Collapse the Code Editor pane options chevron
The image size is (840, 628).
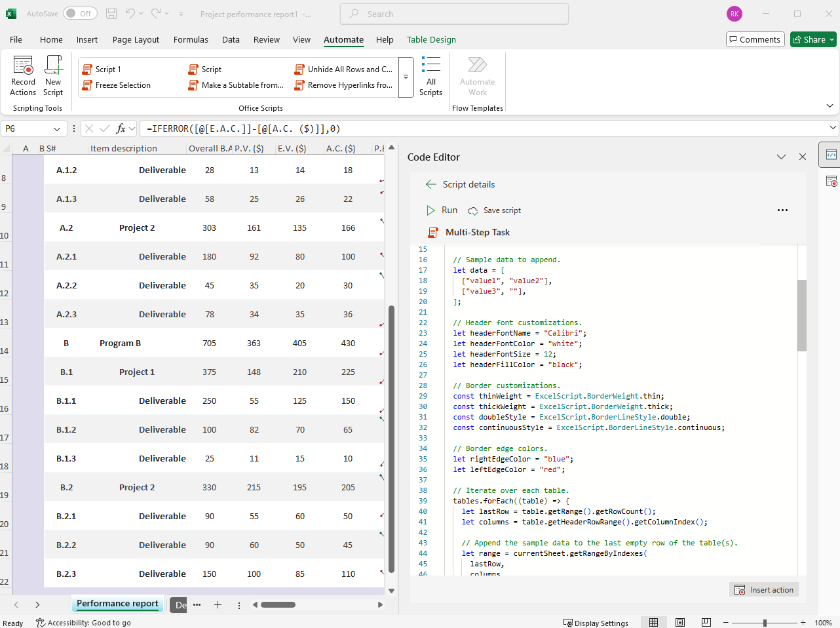click(x=781, y=157)
